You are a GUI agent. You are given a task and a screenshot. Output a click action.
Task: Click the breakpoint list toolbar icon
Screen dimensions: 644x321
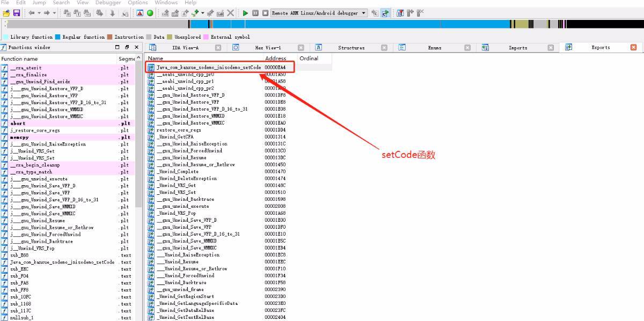pyautogui.click(x=400, y=13)
